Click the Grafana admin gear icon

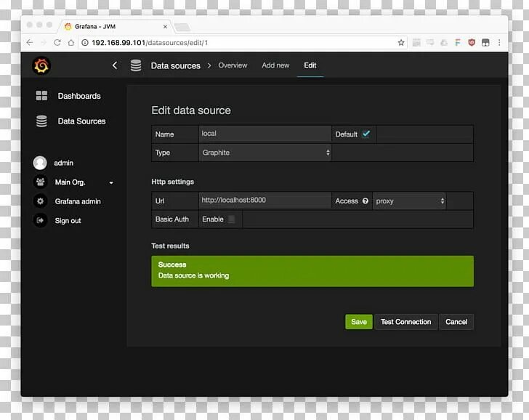(40, 201)
